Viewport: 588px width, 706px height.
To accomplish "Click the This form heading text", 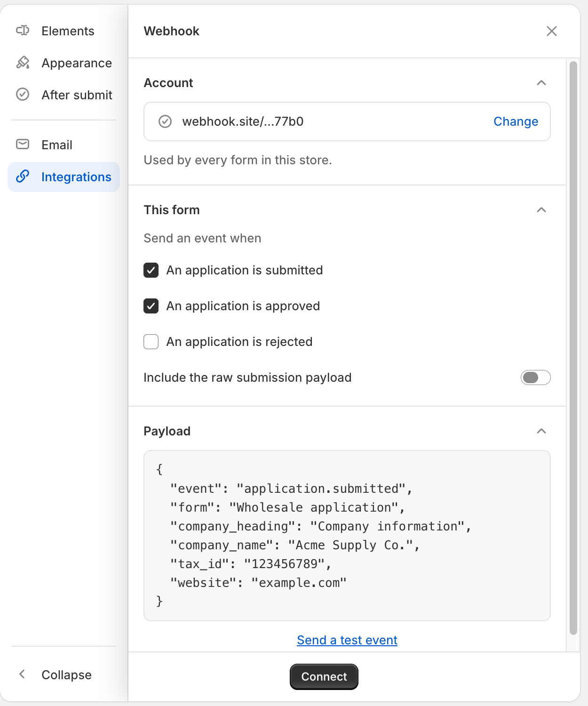I will pyautogui.click(x=172, y=210).
